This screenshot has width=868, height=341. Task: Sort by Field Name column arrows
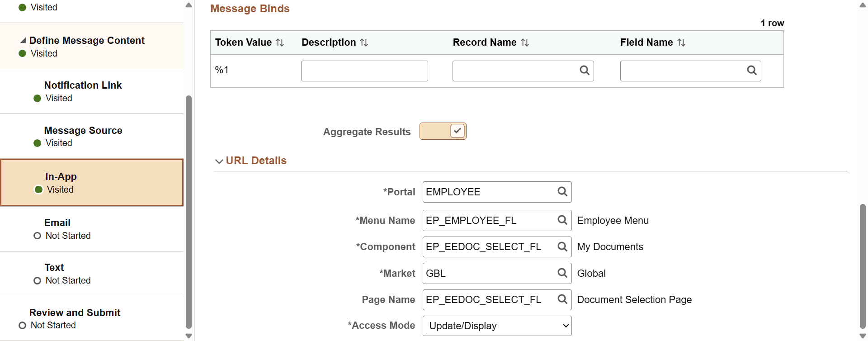point(681,43)
